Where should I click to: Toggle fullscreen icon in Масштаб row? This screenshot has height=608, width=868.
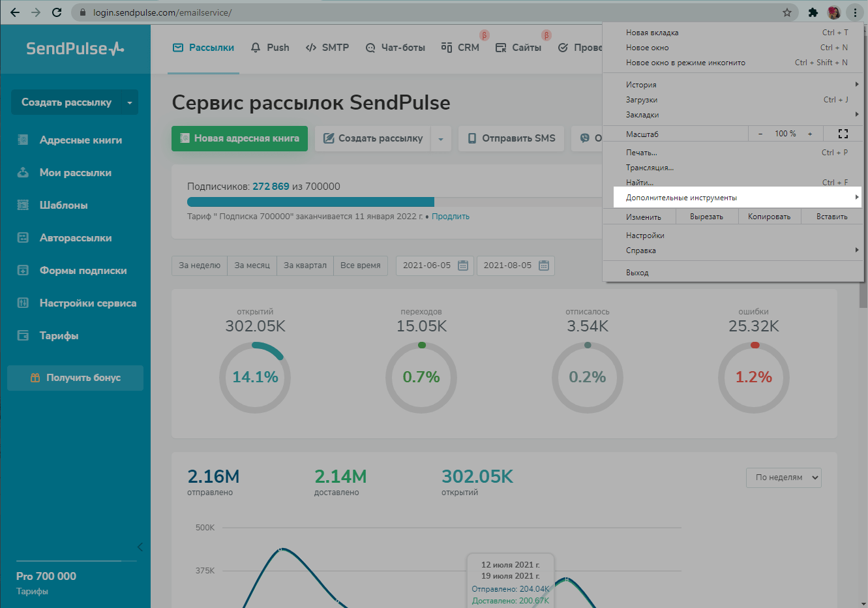click(x=843, y=134)
